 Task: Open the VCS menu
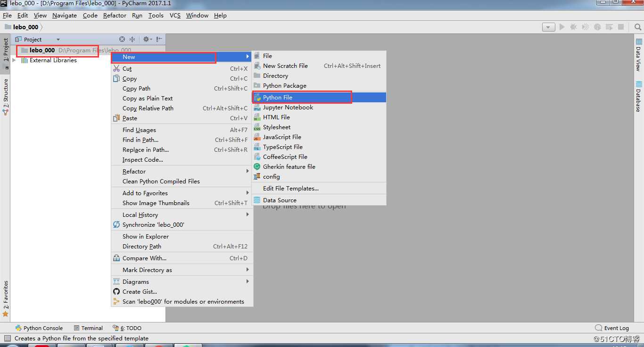click(x=175, y=15)
